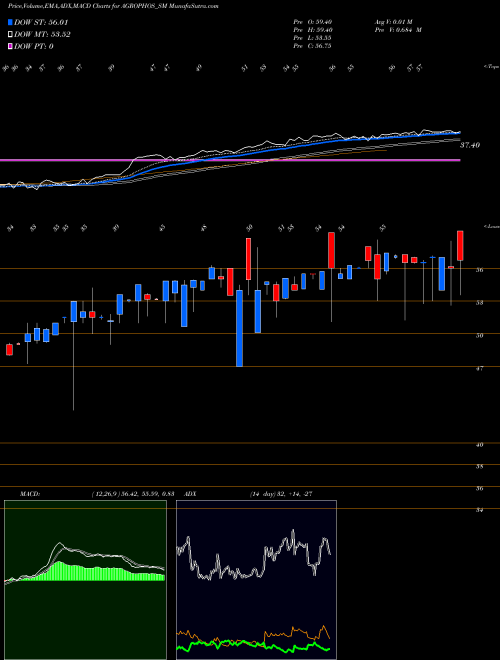Click the blue DOW ST legend swatch

[x=10, y=22]
